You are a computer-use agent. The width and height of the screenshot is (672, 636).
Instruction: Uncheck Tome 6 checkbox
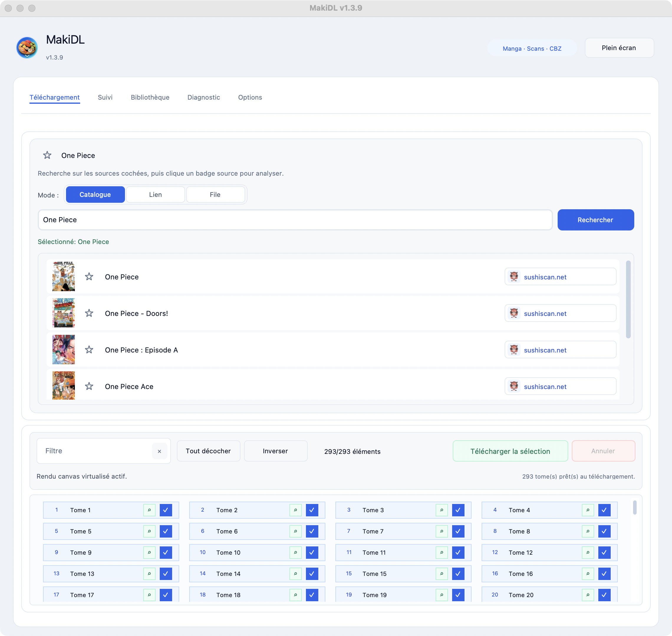tap(312, 531)
